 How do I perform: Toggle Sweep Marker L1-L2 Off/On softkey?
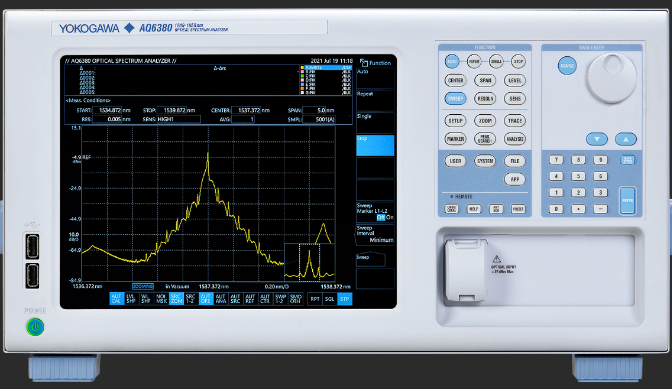pyautogui.click(x=375, y=212)
